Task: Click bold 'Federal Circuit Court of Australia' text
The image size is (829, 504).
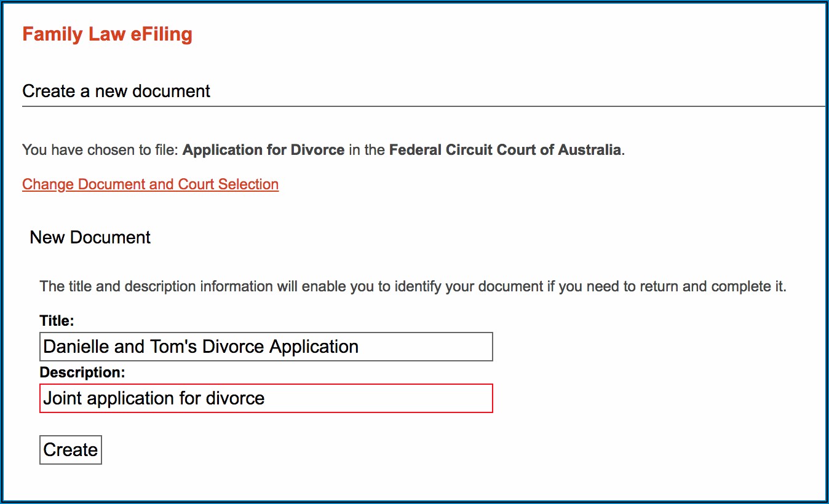Action: (x=505, y=150)
